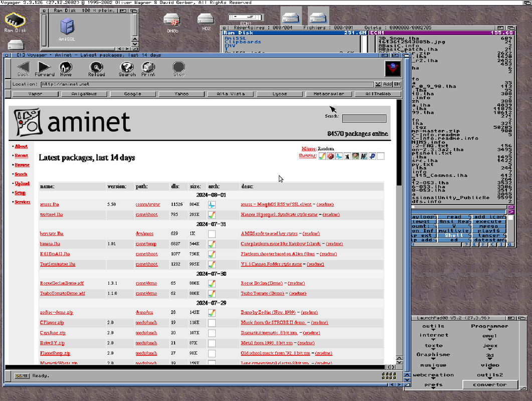This screenshot has height=401, width=532.
Task: Click the '?' button in file manager
Action: pos(467,244)
